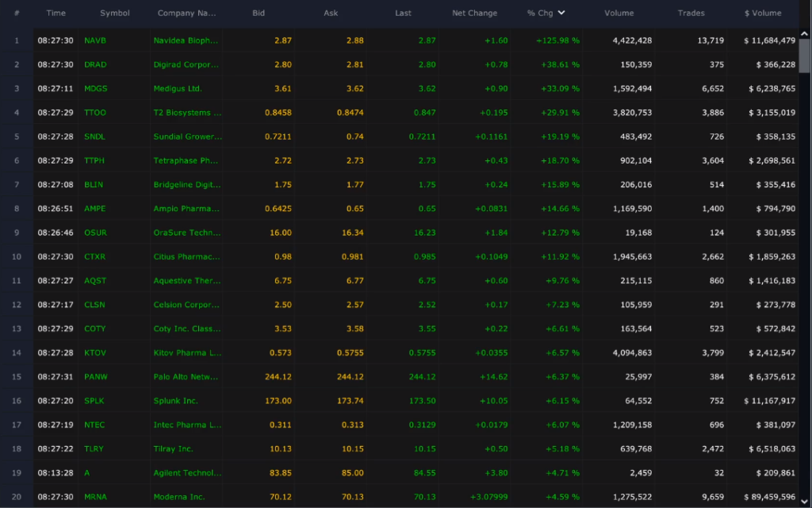
Task: Select the TTPH symbol
Action: [x=94, y=160]
